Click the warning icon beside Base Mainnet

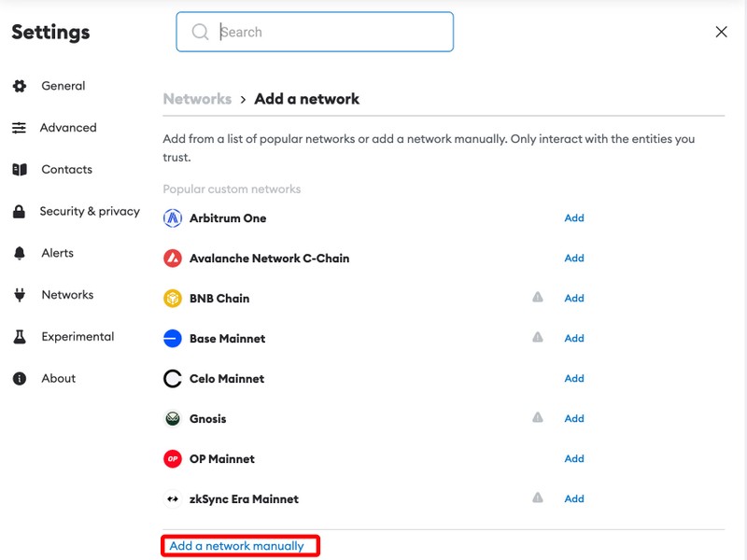pos(538,338)
